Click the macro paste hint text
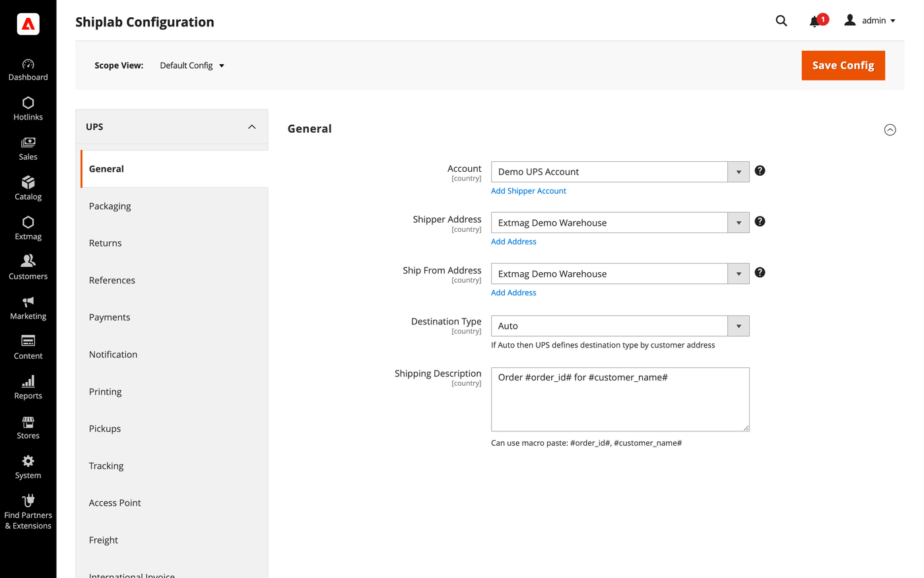The width and height of the screenshot is (924, 578). coord(586,443)
